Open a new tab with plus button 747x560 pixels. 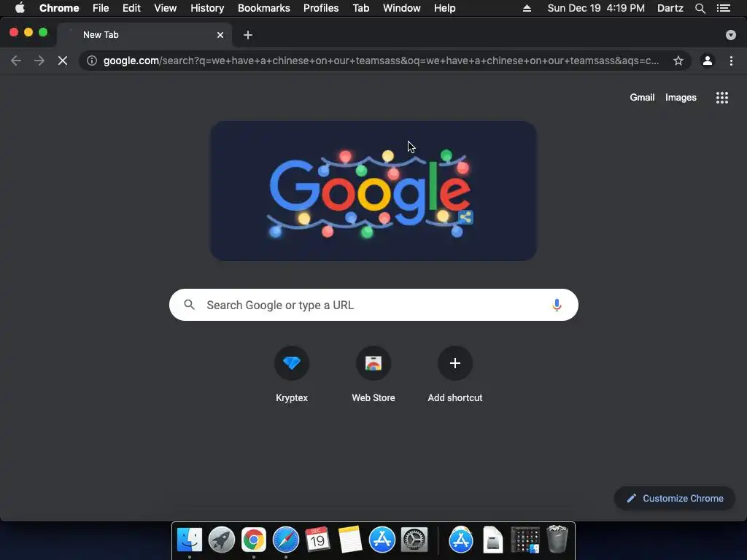(248, 35)
